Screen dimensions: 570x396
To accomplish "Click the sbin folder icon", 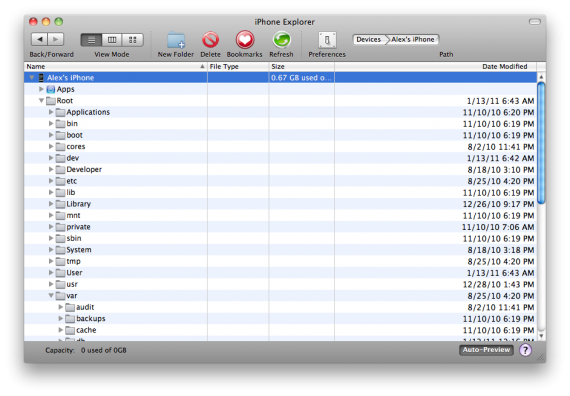I will (60, 238).
